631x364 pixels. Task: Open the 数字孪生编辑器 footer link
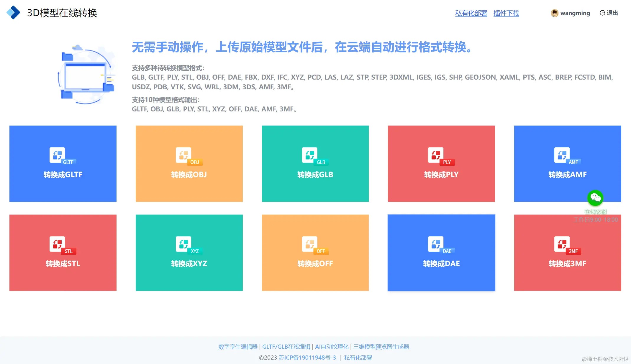238,347
